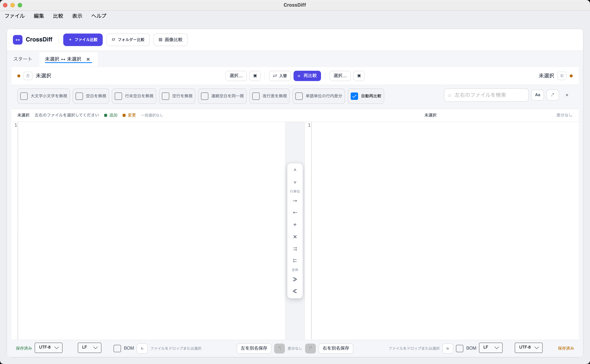
Task: Enable 行末空白を無視 checkbox
Action: [118, 96]
